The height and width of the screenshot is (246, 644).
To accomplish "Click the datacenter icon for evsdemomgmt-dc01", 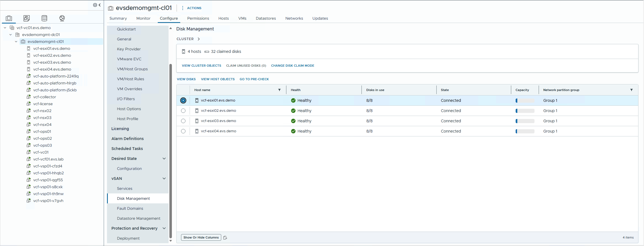I will pyautogui.click(x=17, y=35).
